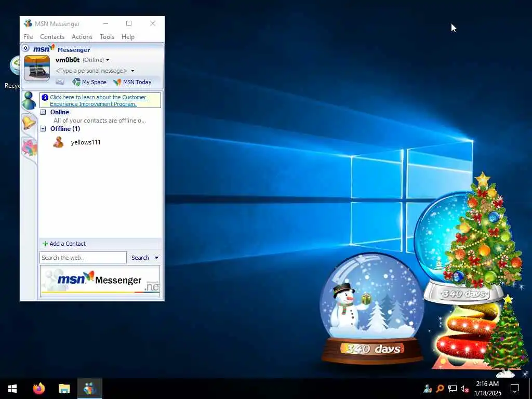The image size is (532, 399).
Task: Click the Search button
Action: coord(140,258)
